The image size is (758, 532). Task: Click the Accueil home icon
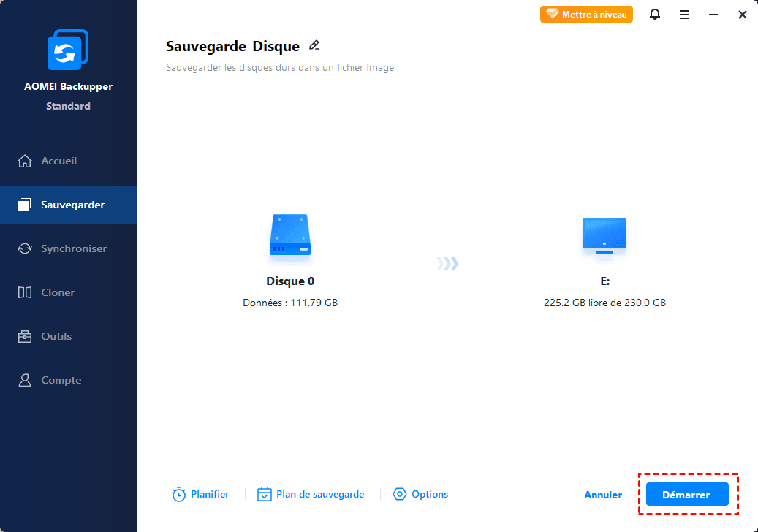point(25,161)
